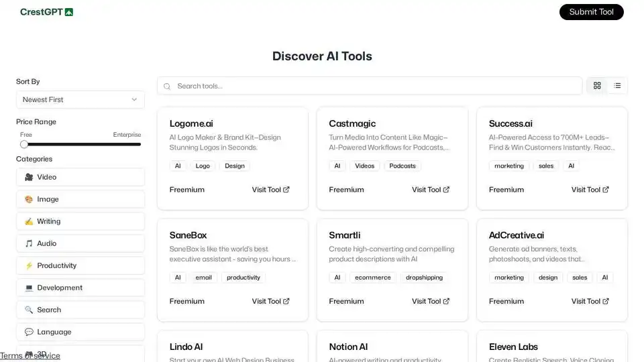Image resolution: width=644 pixels, height=362 pixels.
Task: Select the Audio category filter
Action: click(80, 243)
